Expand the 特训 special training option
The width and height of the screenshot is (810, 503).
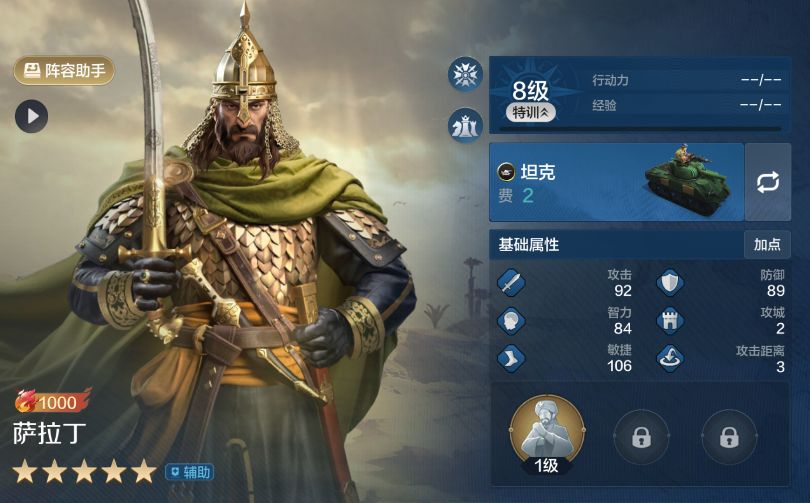tap(531, 112)
